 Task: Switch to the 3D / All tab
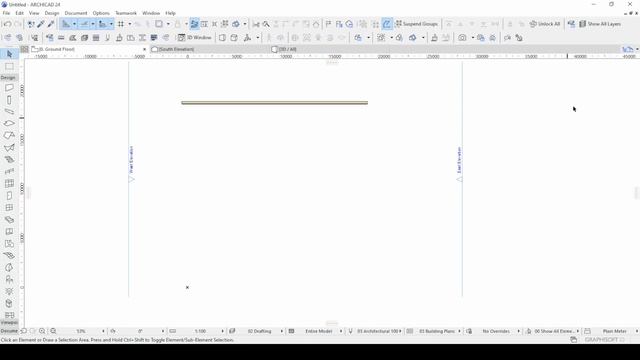287,49
